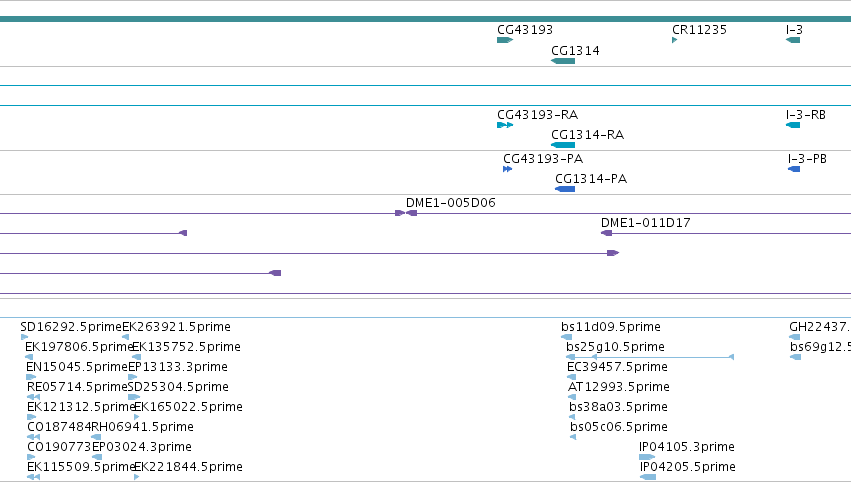
Task: Select the IP04105.3prime EST arrow
Action: tap(647, 457)
